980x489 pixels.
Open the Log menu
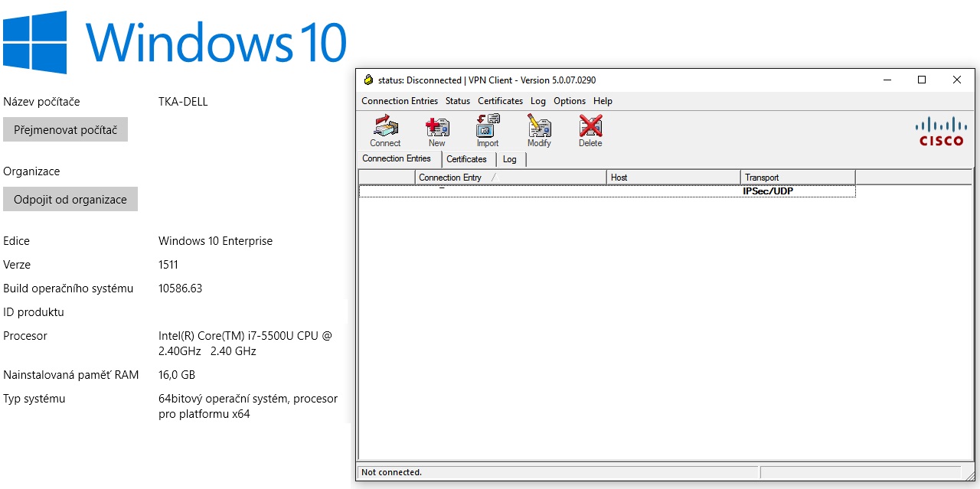(x=538, y=101)
